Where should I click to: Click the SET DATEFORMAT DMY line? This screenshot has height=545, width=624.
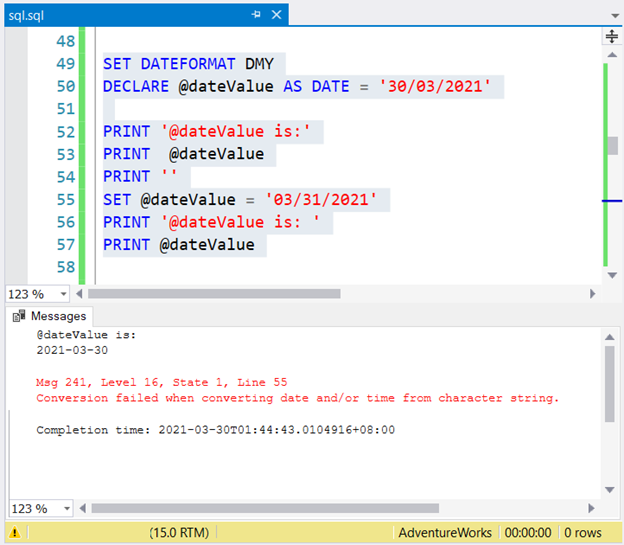(x=188, y=64)
